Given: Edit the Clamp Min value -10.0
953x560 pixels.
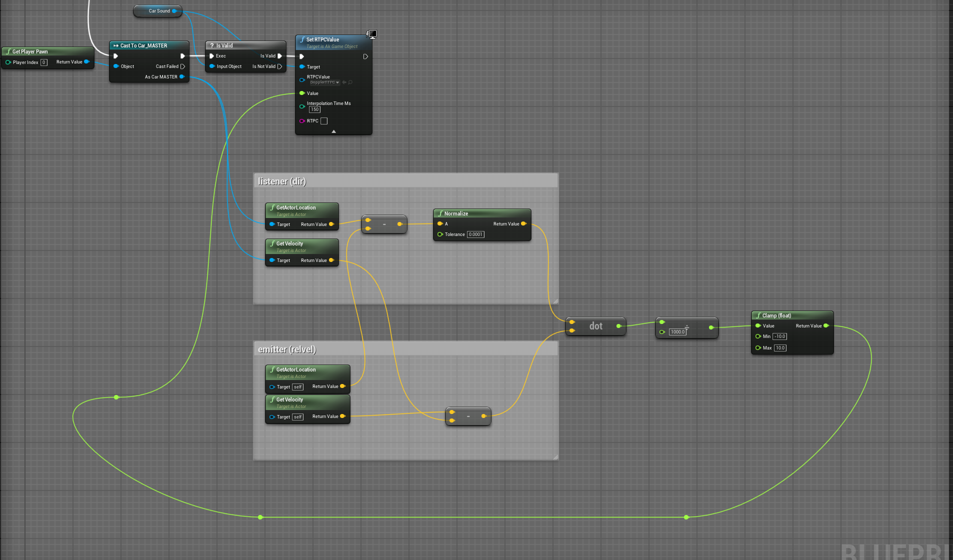Looking at the screenshot, I should click(779, 336).
